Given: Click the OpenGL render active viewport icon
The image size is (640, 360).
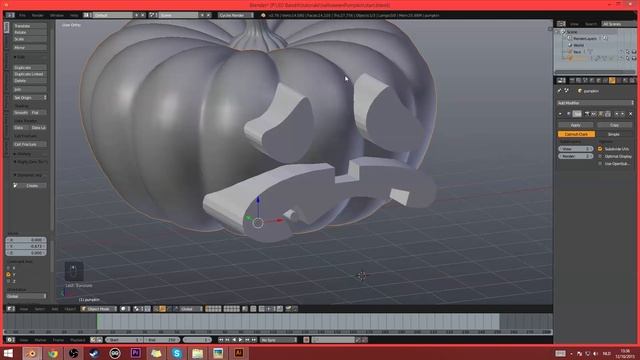Looking at the screenshot, I should point(288,309).
